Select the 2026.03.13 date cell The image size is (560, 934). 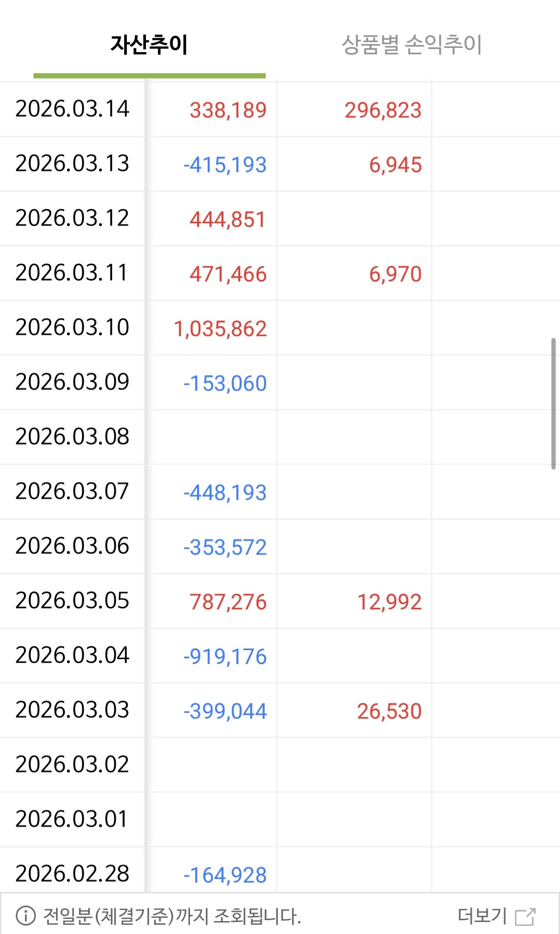(x=72, y=164)
